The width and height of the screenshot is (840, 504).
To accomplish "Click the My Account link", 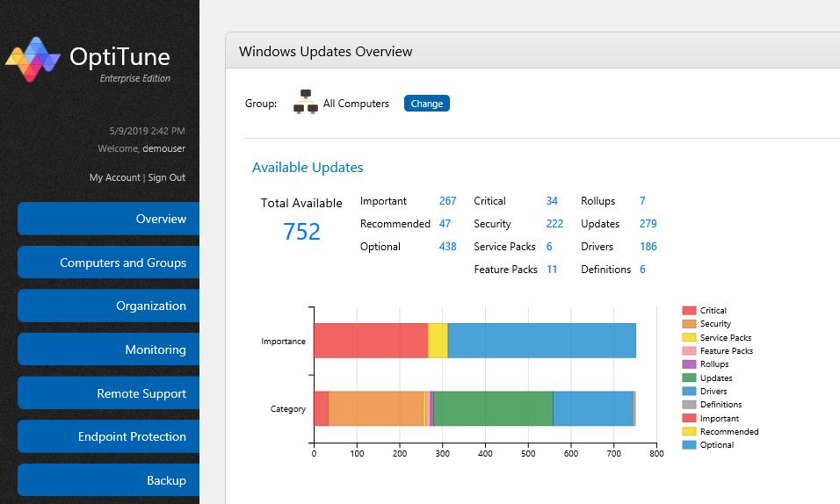I will pos(114,177).
